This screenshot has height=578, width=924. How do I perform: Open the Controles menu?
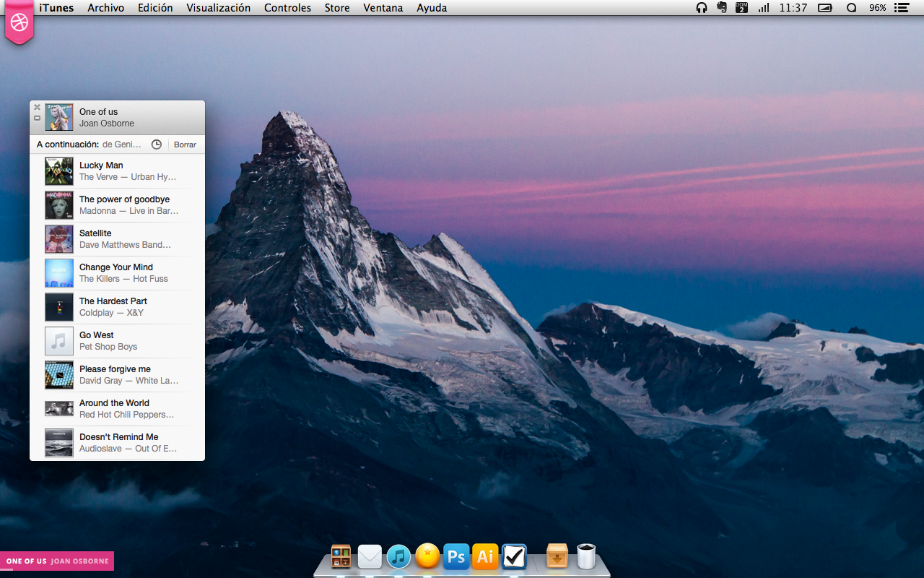(287, 8)
